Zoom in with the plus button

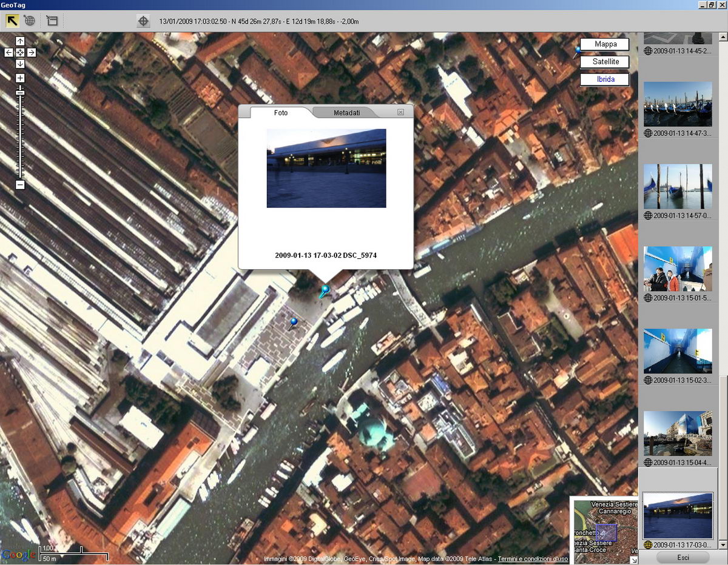click(x=20, y=78)
